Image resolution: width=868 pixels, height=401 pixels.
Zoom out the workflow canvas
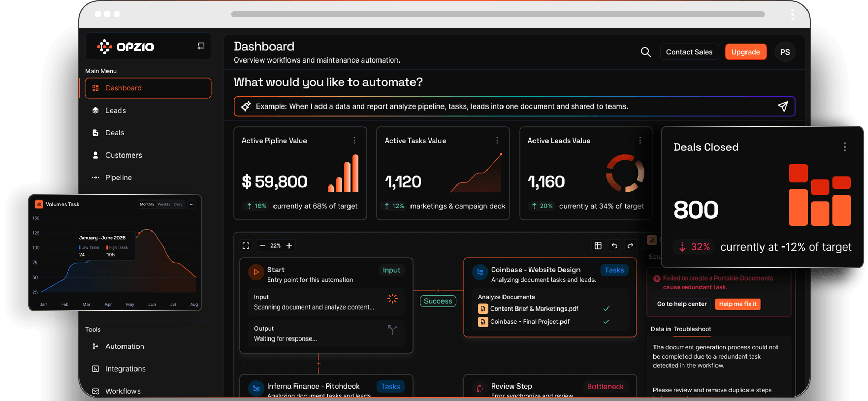click(262, 245)
